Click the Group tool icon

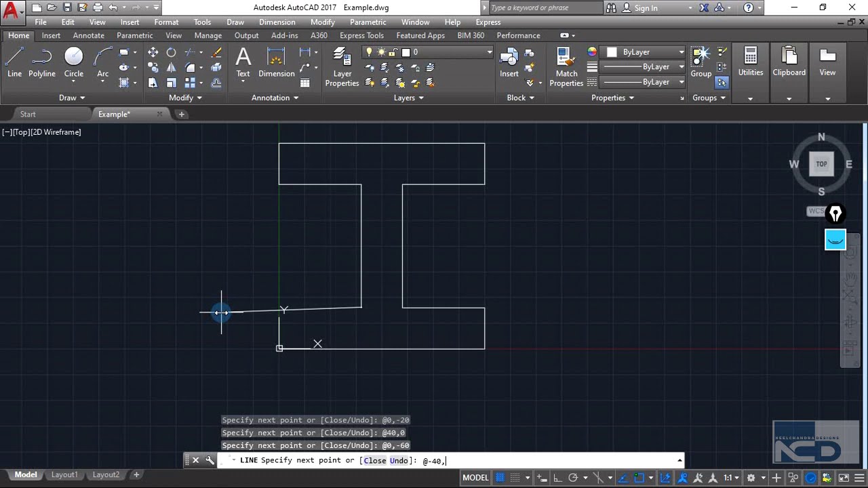click(701, 62)
